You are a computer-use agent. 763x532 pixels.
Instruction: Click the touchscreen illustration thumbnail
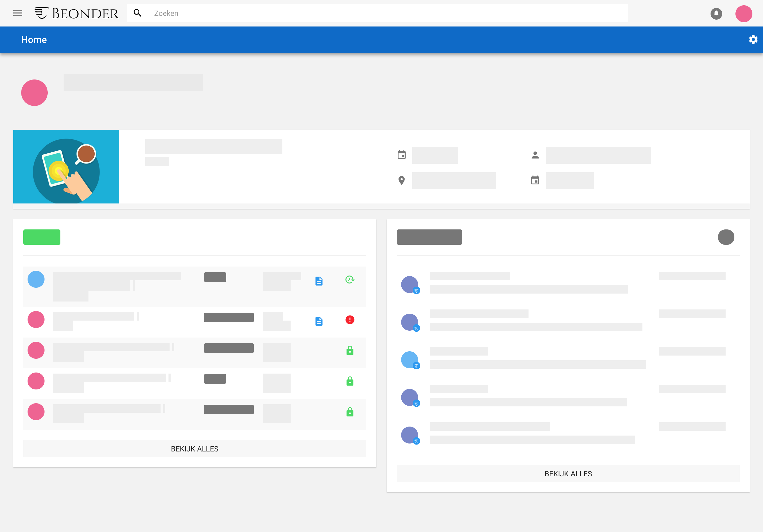click(66, 166)
